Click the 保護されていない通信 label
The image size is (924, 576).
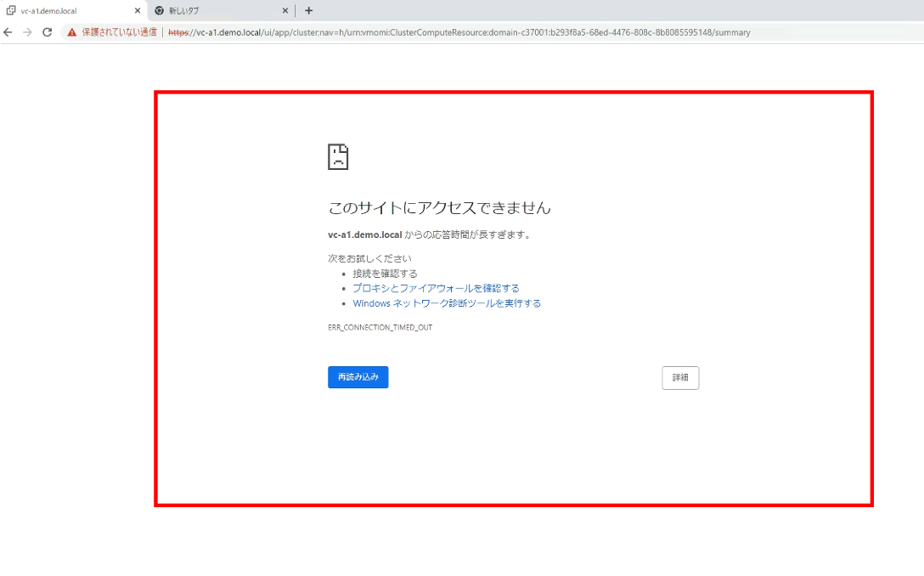(119, 32)
